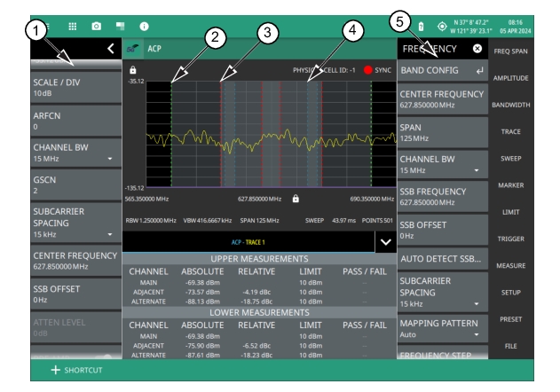560x392 pixels.
Task: Open Mapping Pattern Auto dropdown
Action: 441,329
